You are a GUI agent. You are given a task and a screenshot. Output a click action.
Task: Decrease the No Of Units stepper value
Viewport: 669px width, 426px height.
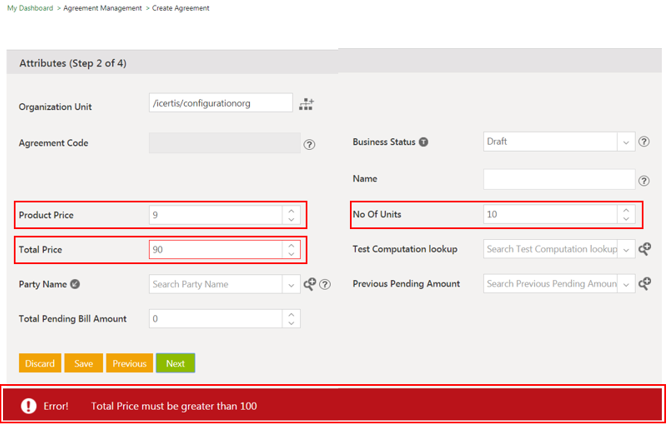pos(625,219)
